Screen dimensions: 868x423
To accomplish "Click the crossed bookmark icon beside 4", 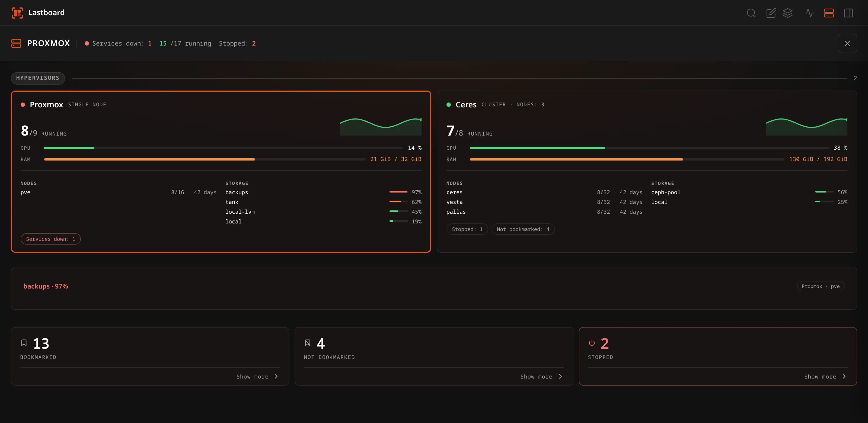I will click(307, 343).
